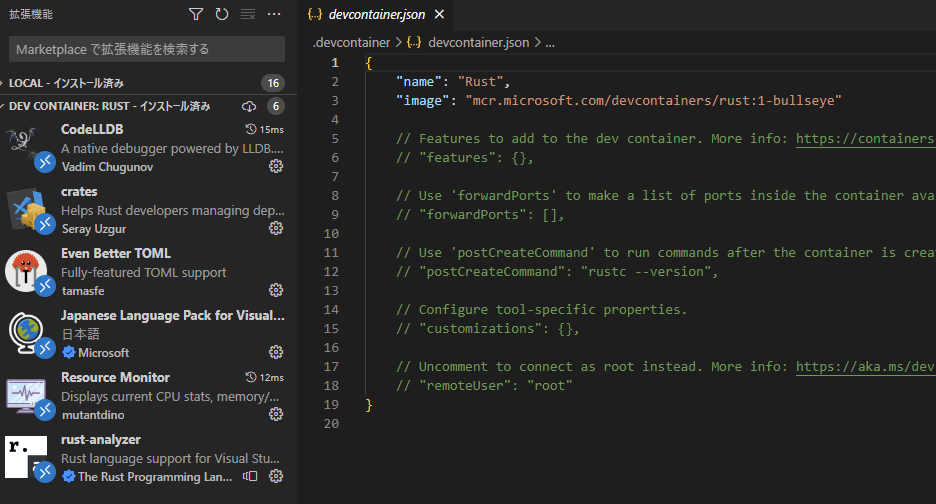The image size is (936, 504).
Task: Click the breadcrumb ellipsis symbol item
Action: (550, 43)
